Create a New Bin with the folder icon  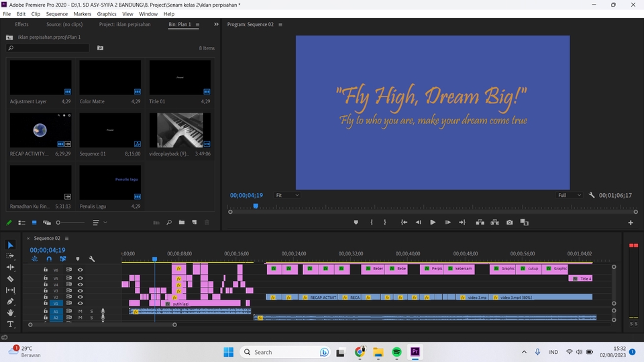click(182, 223)
